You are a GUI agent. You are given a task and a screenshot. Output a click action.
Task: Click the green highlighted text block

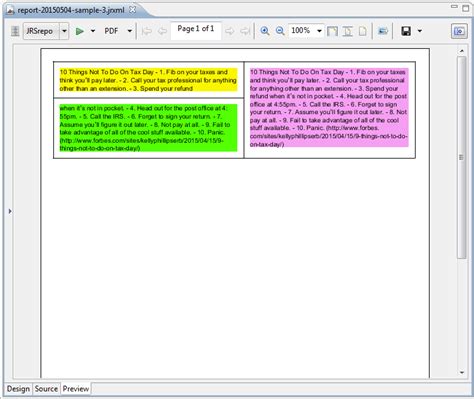[x=148, y=128]
